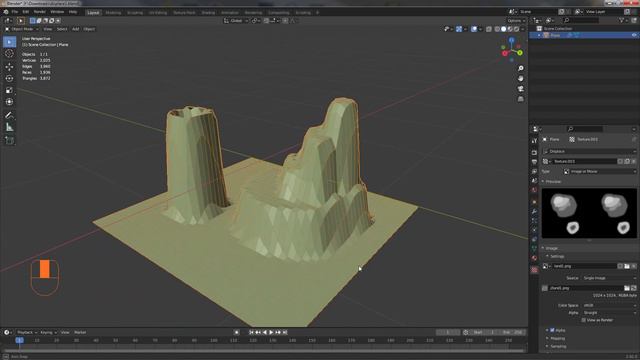Click reload image icon beside sland1.png path
Viewport: 640px width, 360px height.
[633, 288]
